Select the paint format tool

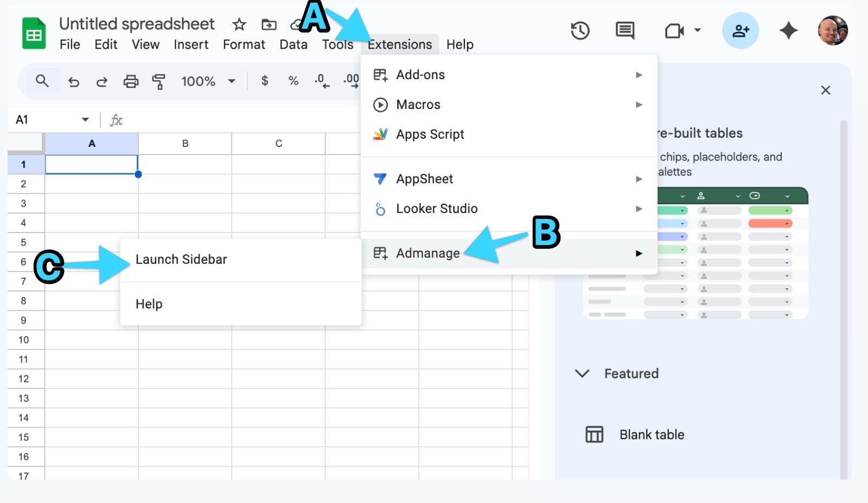158,82
